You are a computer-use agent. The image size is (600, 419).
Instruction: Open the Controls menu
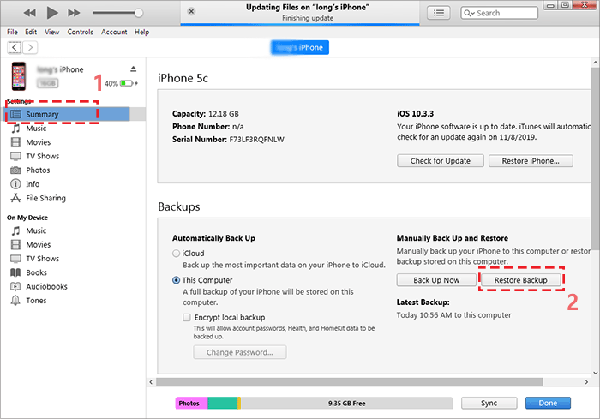[x=80, y=32]
